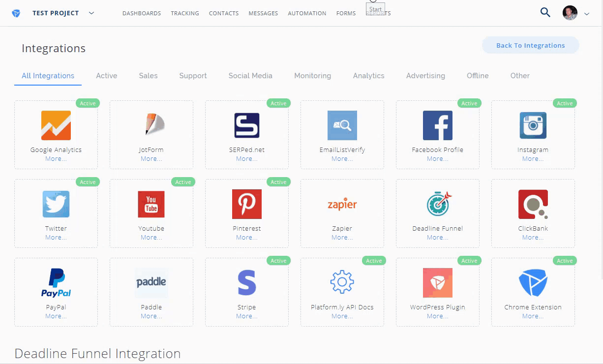Click More under Stripe
Screen dimensions: 603x364
pos(247,316)
